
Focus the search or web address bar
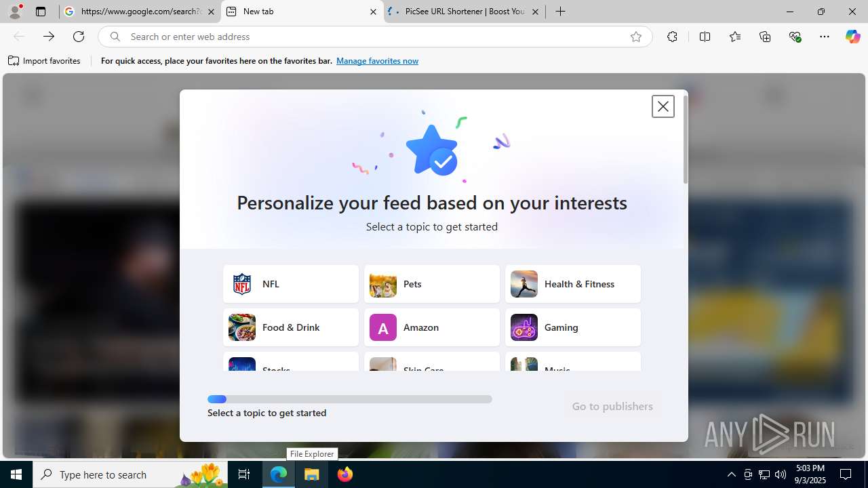click(x=375, y=37)
